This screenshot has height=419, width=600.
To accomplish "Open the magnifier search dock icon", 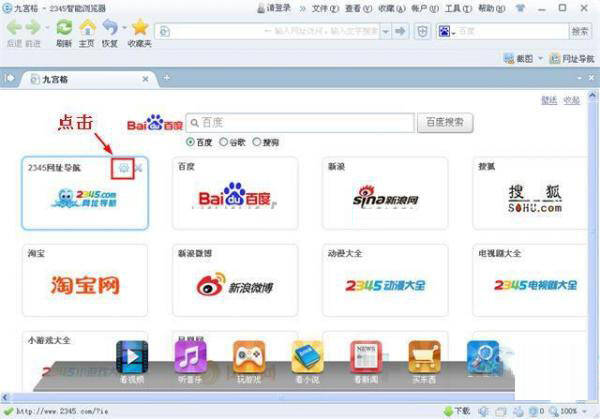I will [483, 357].
